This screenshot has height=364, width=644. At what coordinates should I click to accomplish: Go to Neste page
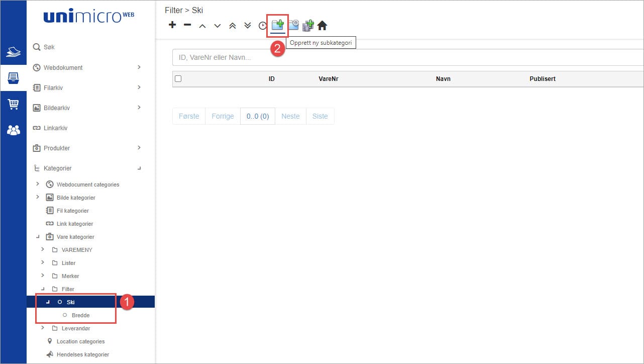[x=290, y=116]
